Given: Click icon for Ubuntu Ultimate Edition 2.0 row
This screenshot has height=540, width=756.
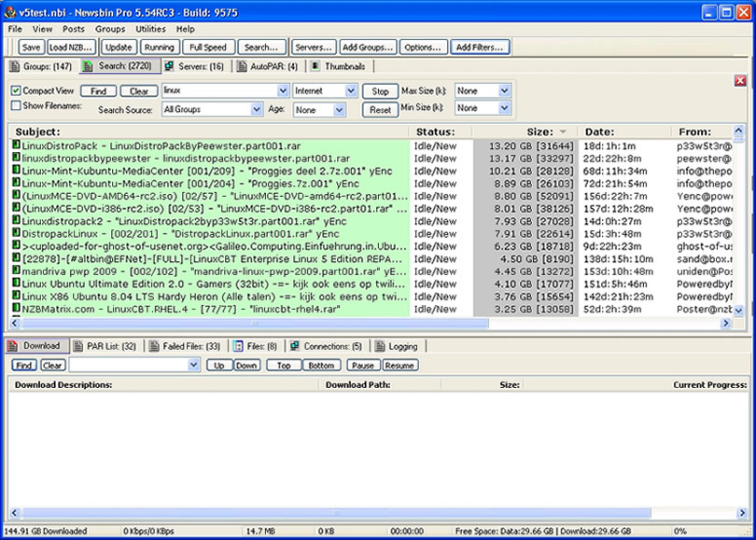Looking at the screenshot, I should click(16, 283).
